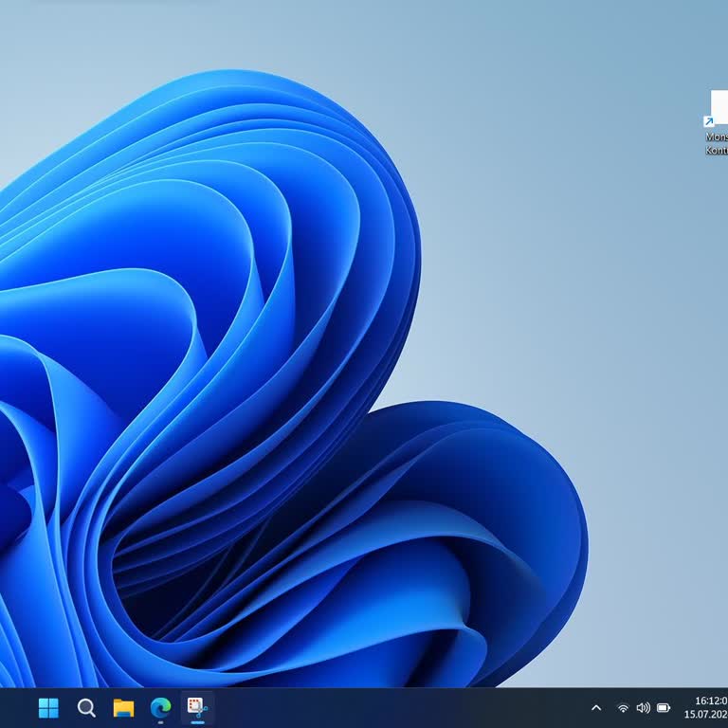Switch to the running Snipping Tool app

click(x=197, y=707)
